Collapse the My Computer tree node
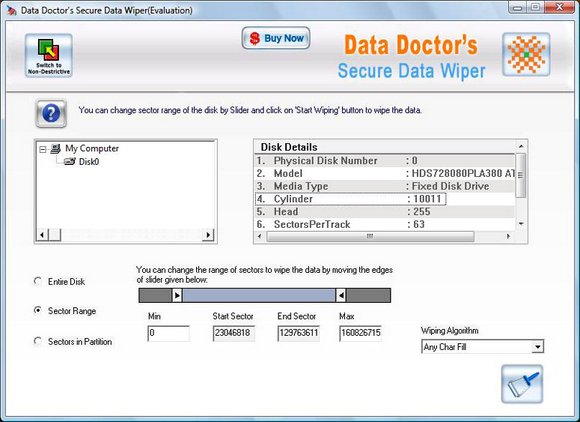This screenshot has height=422, width=580. coord(43,149)
